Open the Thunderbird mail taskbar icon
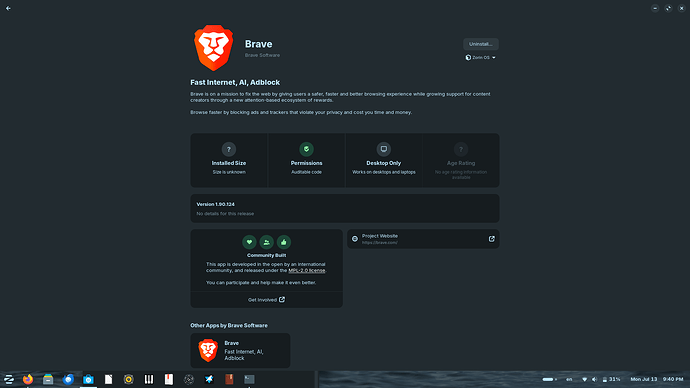The width and height of the screenshot is (690, 388). coord(68,379)
